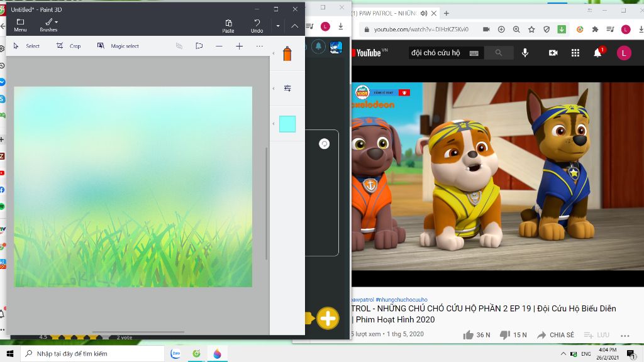The image size is (644, 362).
Task: Click the Paint 3D horizontal scrollbar
Action: tap(138, 332)
